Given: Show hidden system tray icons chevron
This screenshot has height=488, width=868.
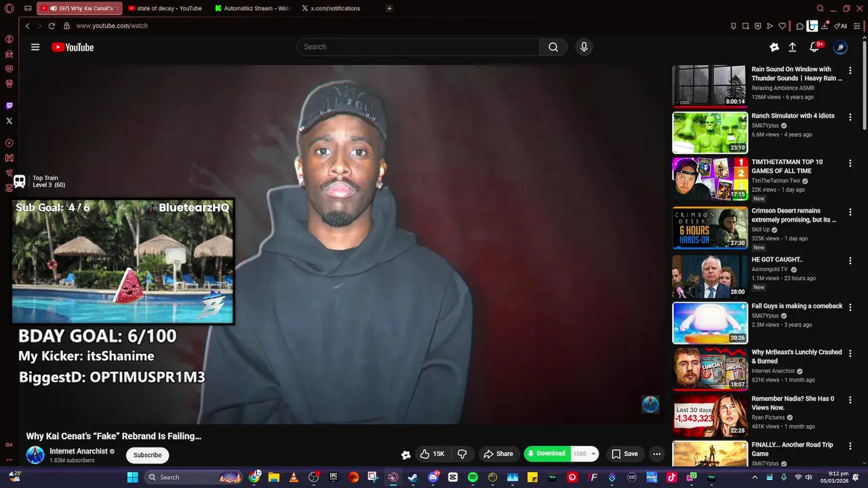Looking at the screenshot, I should [x=755, y=477].
